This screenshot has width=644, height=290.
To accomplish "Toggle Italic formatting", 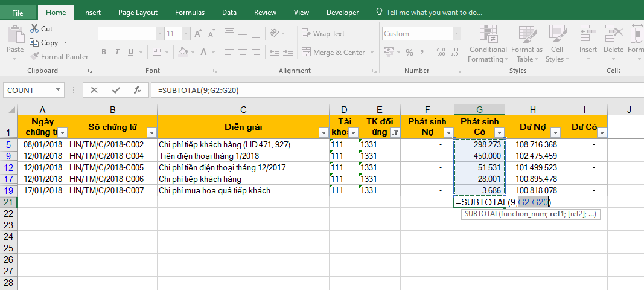I will 118,52.
